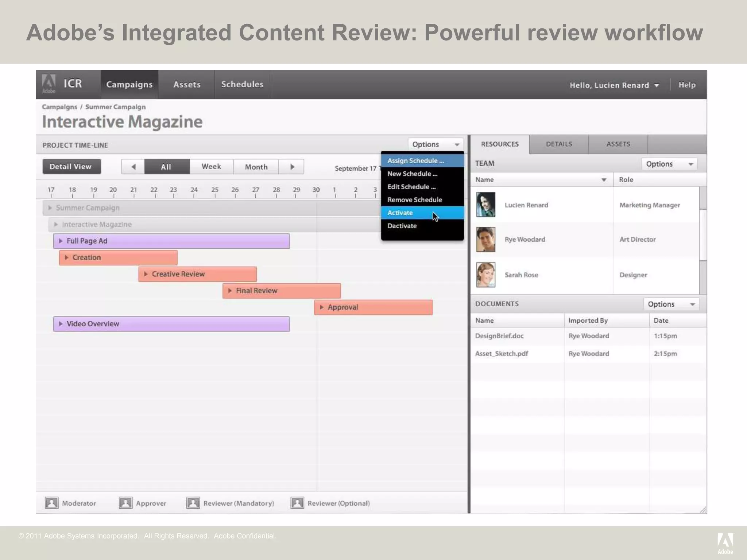
Task: Sort team by Name column arrow
Action: (604, 180)
